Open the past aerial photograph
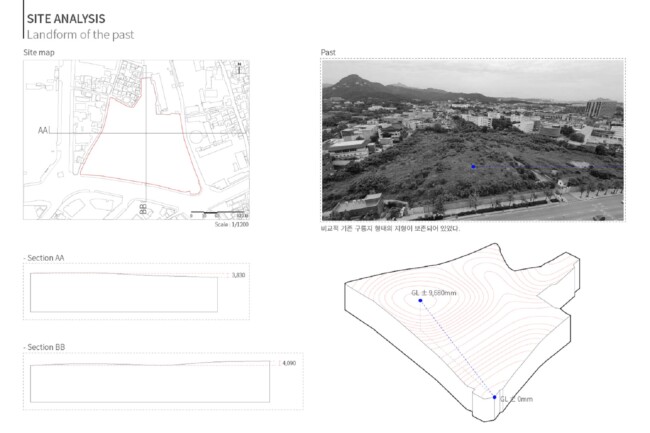 pyautogui.click(x=472, y=138)
